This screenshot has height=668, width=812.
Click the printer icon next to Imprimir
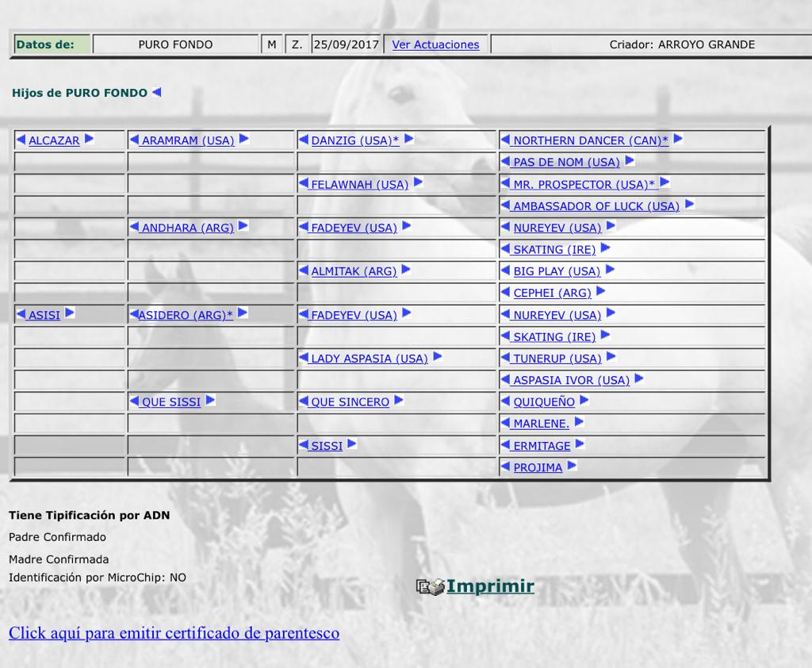tap(431, 587)
